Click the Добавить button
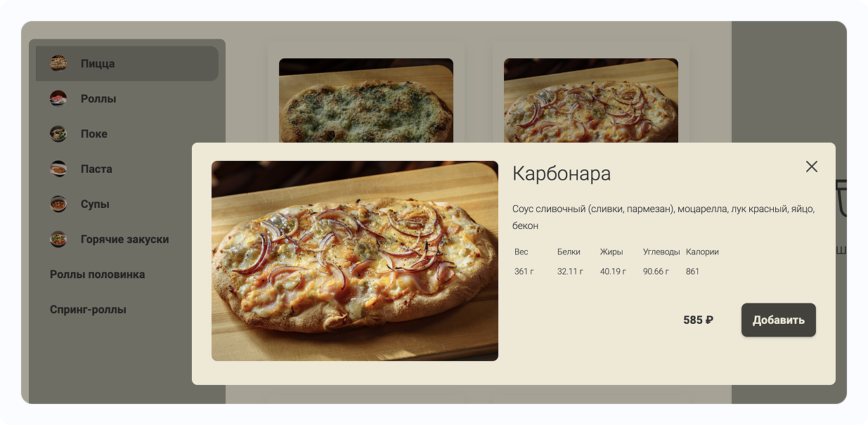Viewport: 868px width, 425px height. (779, 320)
